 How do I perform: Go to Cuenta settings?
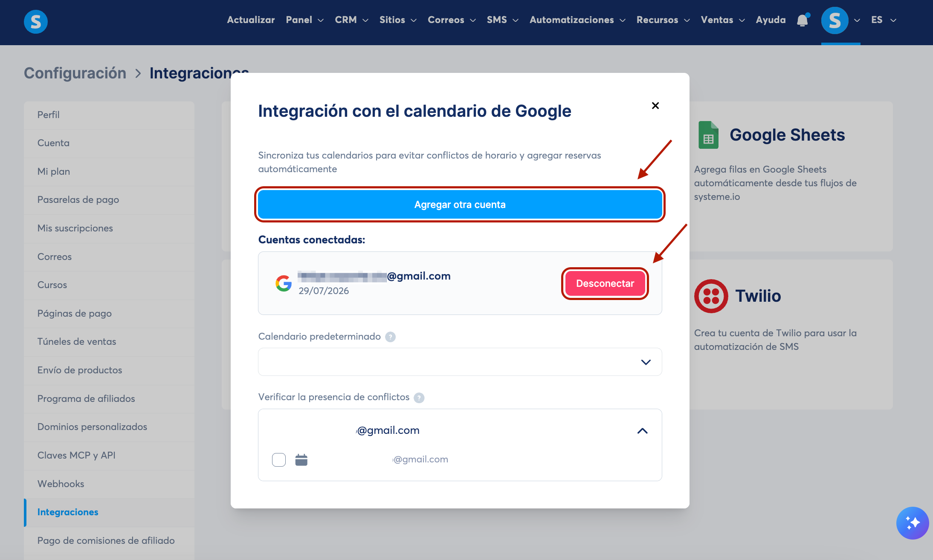point(109,143)
